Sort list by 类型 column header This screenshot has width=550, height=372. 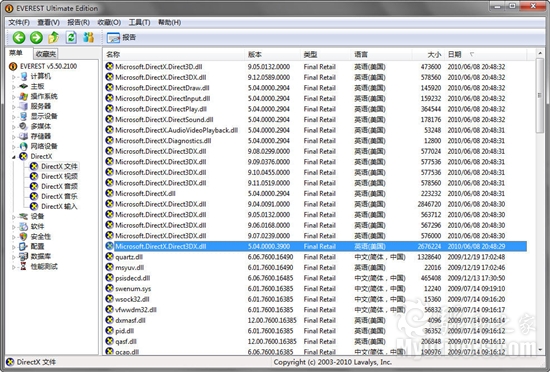click(x=326, y=54)
